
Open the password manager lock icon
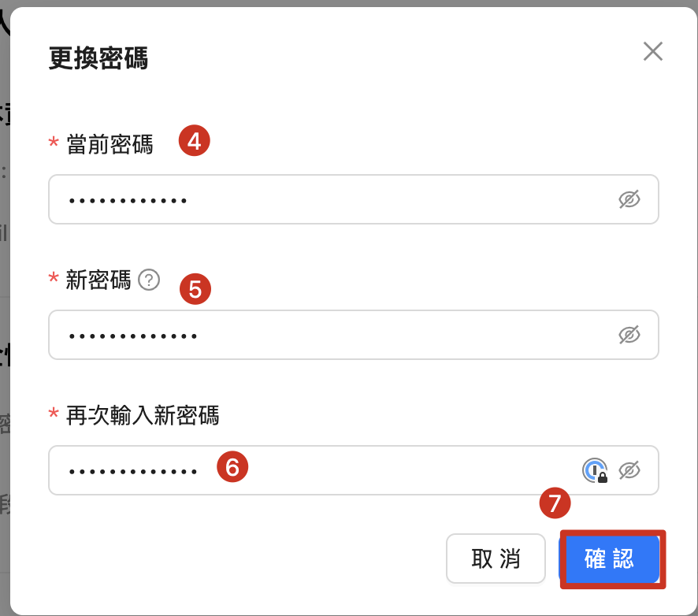click(595, 470)
